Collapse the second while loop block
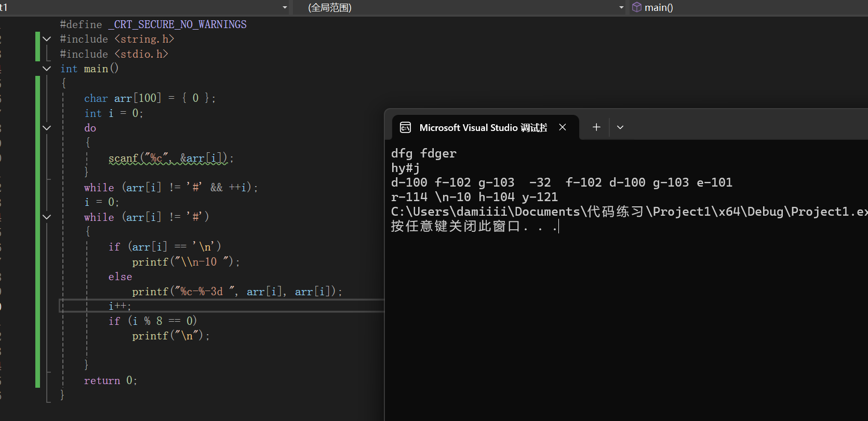 47,217
